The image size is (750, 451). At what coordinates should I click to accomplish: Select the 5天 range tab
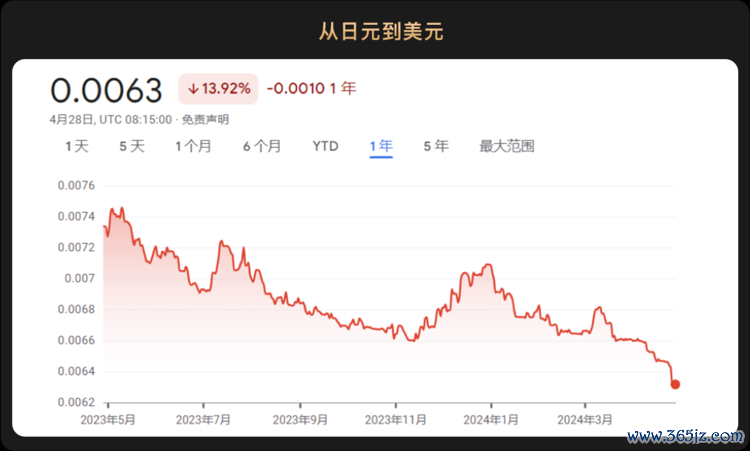(x=132, y=146)
